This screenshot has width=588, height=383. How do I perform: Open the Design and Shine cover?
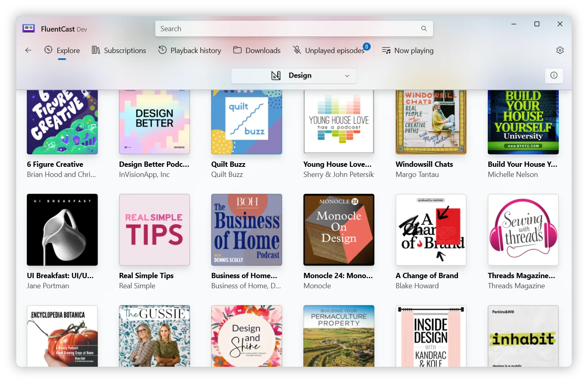tap(247, 336)
